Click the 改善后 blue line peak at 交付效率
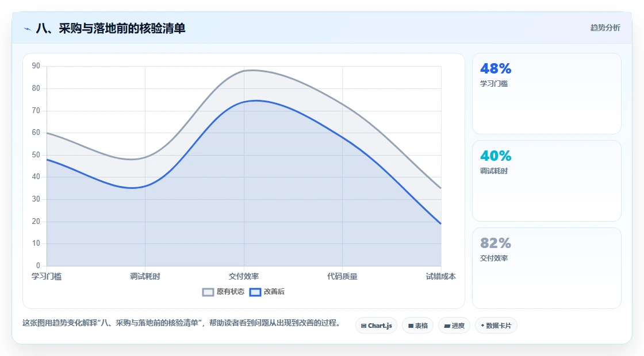644x356 pixels. pyautogui.click(x=244, y=102)
